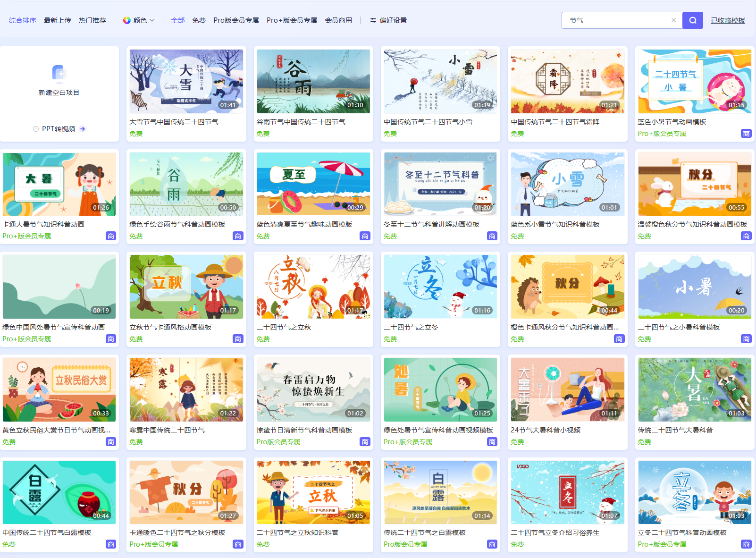
Task: Switch to 会员商用 filter
Action: [x=338, y=20]
